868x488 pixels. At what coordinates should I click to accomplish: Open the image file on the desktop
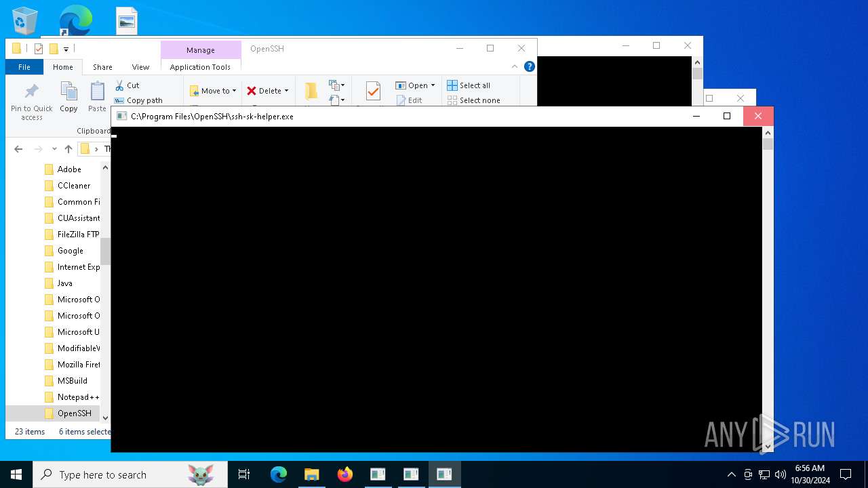click(127, 21)
